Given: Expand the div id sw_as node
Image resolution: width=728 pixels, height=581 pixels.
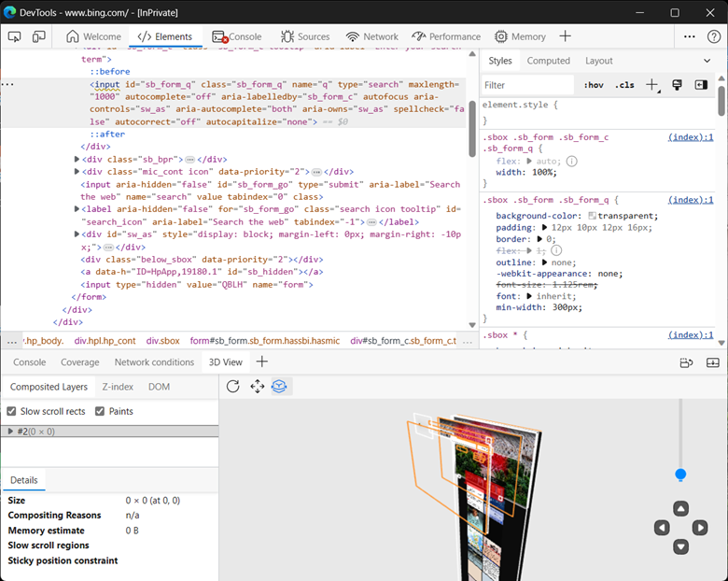Looking at the screenshot, I should click(x=77, y=234).
